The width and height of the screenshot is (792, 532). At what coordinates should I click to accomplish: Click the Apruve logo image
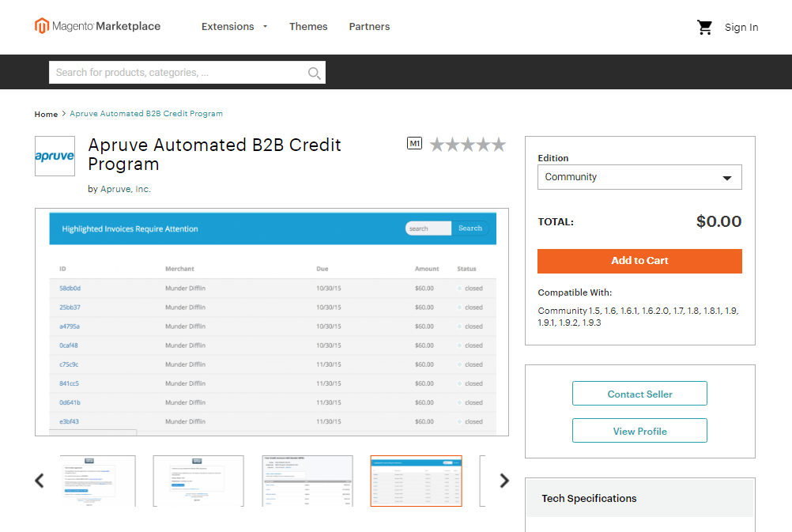point(55,156)
